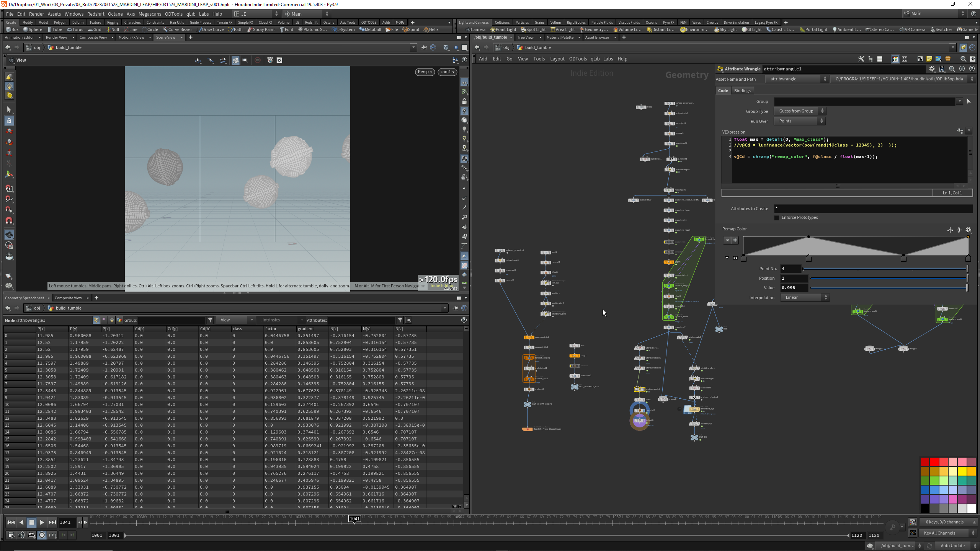
Task: Open the Interpolation Linear dropdown
Action: [805, 297]
